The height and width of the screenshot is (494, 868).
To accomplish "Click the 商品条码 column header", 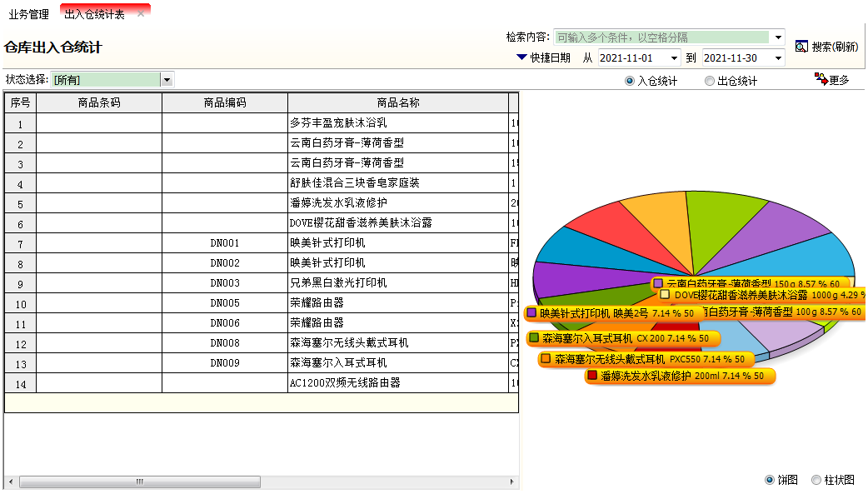I will [99, 102].
